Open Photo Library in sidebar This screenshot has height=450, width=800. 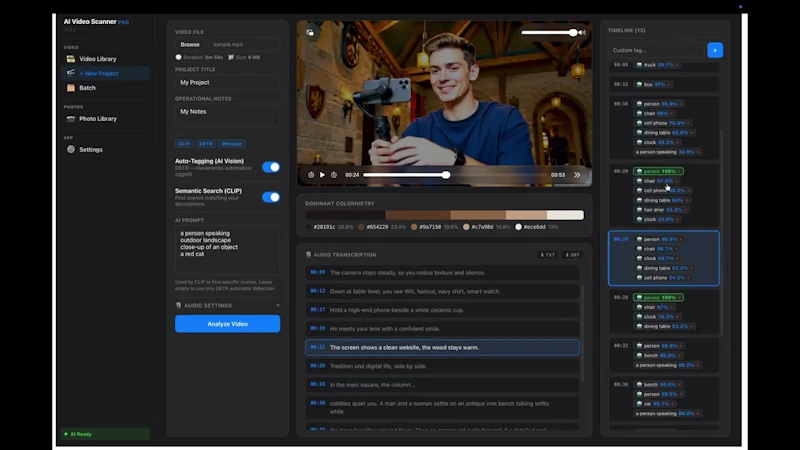[105, 118]
